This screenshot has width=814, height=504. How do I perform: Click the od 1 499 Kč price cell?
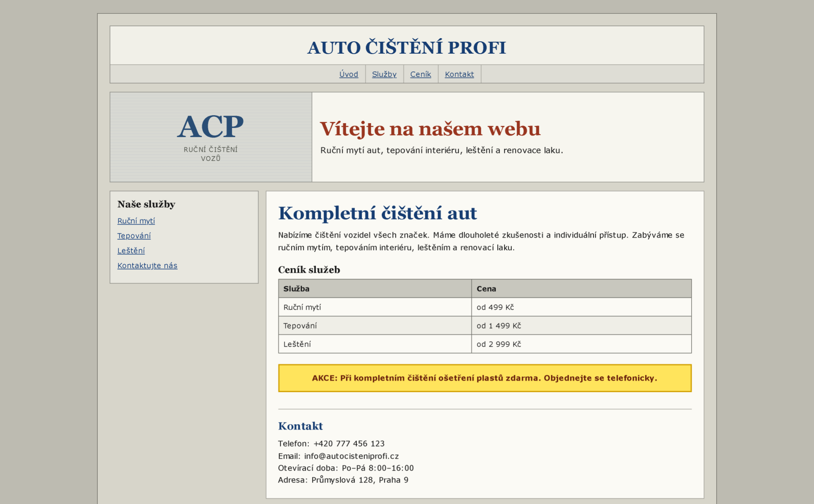pyautogui.click(x=581, y=326)
